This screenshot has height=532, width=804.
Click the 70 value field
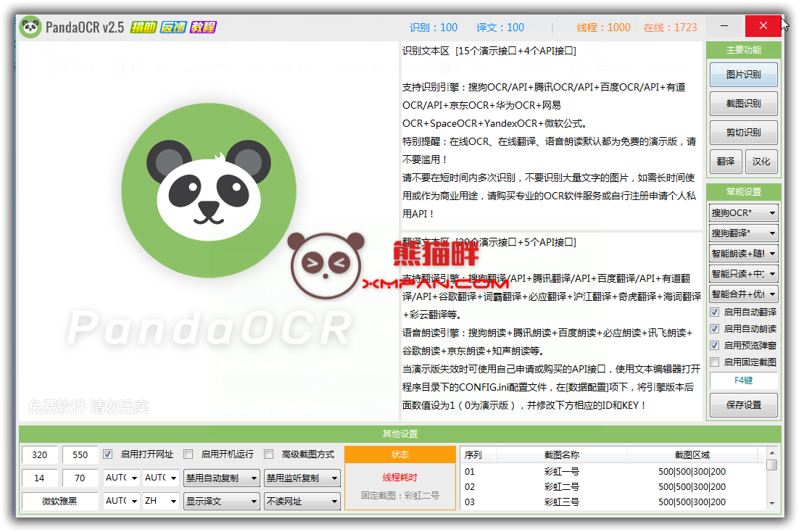[x=80, y=478]
